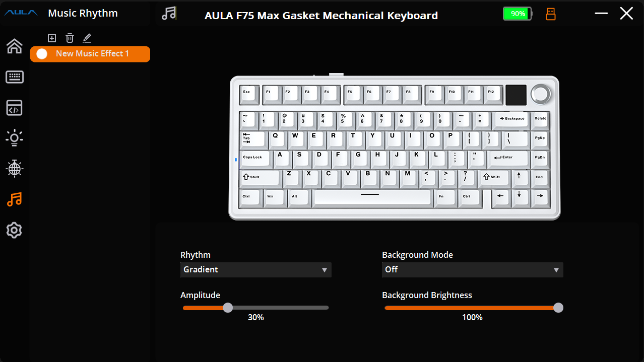Toggle the New Music Effect 1 switch

pyautogui.click(x=42, y=54)
